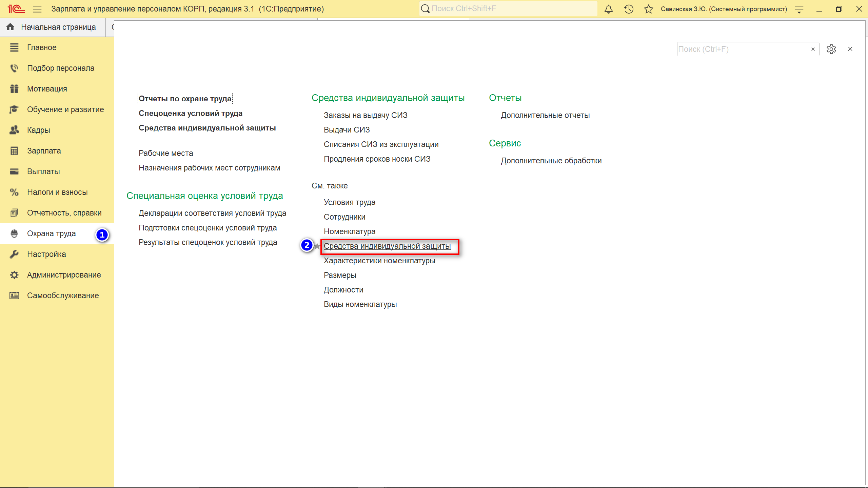Open the Мотивация section

(47, 89)
